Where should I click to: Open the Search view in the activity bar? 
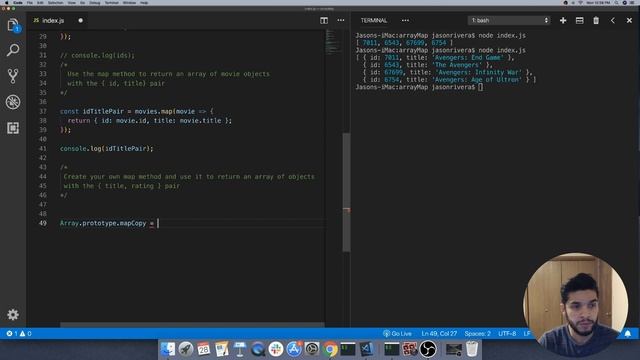pyautogui.click(x=13, y=50)
